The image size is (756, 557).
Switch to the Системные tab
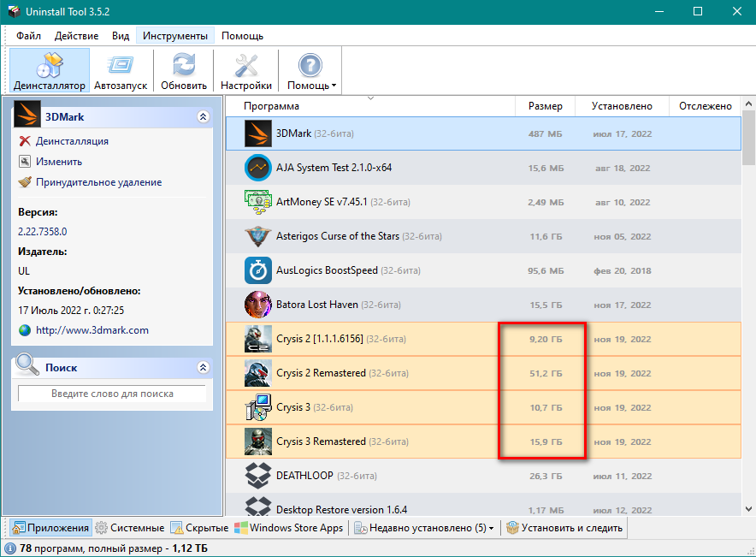point(130,528)
